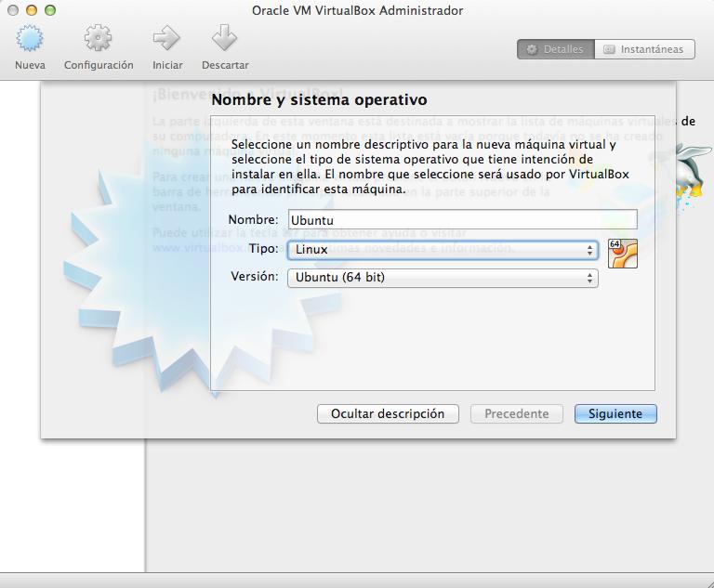Click the Descartar toolbar icon
The width and height of the screenshot is (714, 588).
[225, 40]
